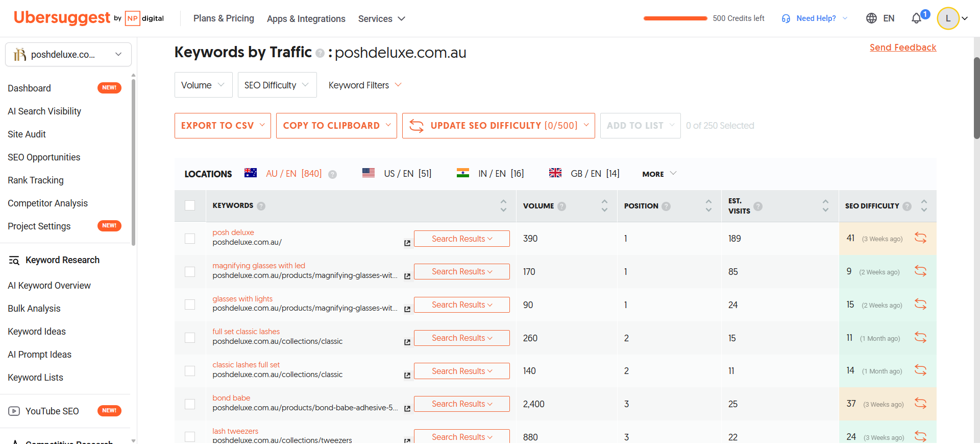Tick the bond babe row checkbox
Image resolution: width=980 pixels, height=444 pixels.
tap(190, 404)
